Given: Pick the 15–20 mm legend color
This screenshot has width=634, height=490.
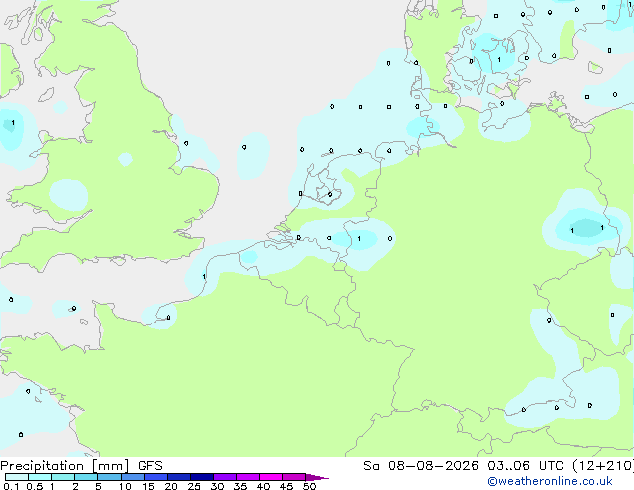Looking at the screenshot, I should [156, 477].
